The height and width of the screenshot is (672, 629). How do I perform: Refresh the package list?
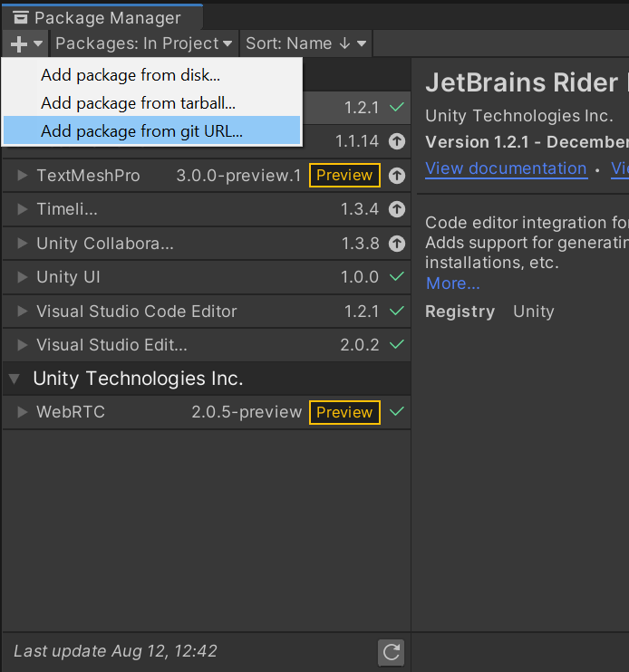pos(391,652)
